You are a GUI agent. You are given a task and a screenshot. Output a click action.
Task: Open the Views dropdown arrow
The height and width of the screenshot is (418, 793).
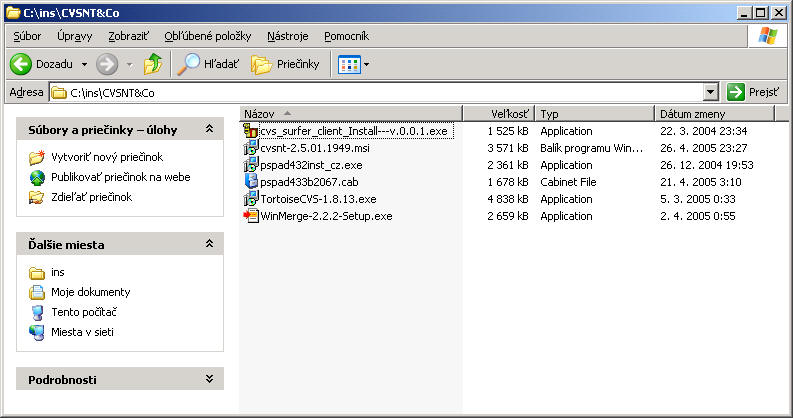(x=366, y=64)
